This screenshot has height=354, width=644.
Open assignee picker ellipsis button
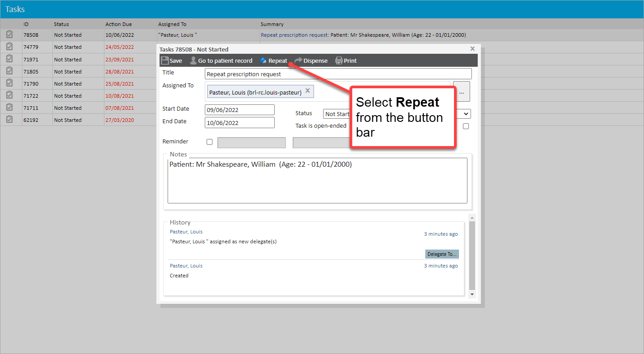click(x=461, y=91)
